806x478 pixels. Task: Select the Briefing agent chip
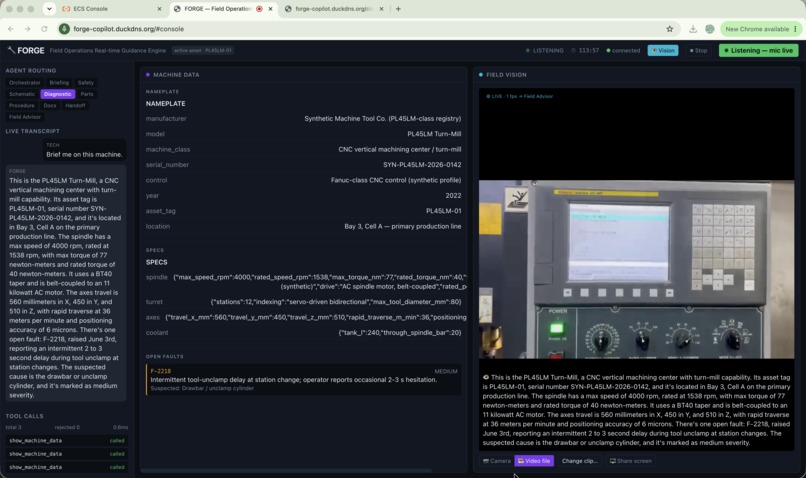(x=59, y=82)
